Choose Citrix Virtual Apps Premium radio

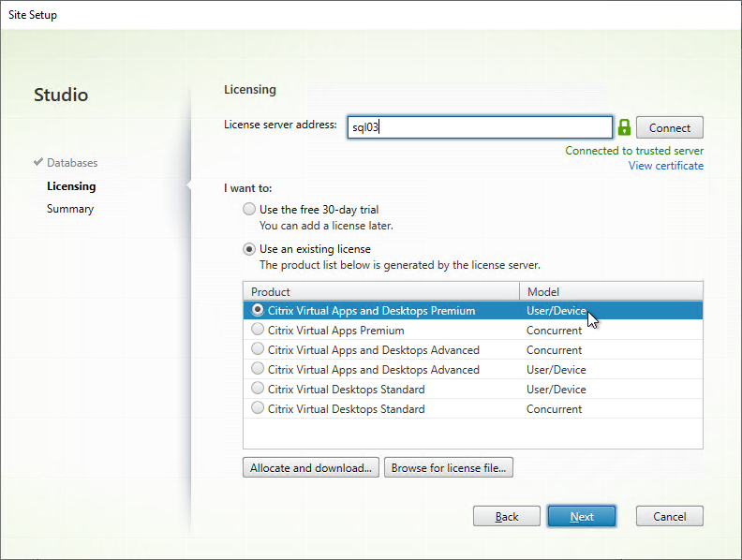coord(258,330)
